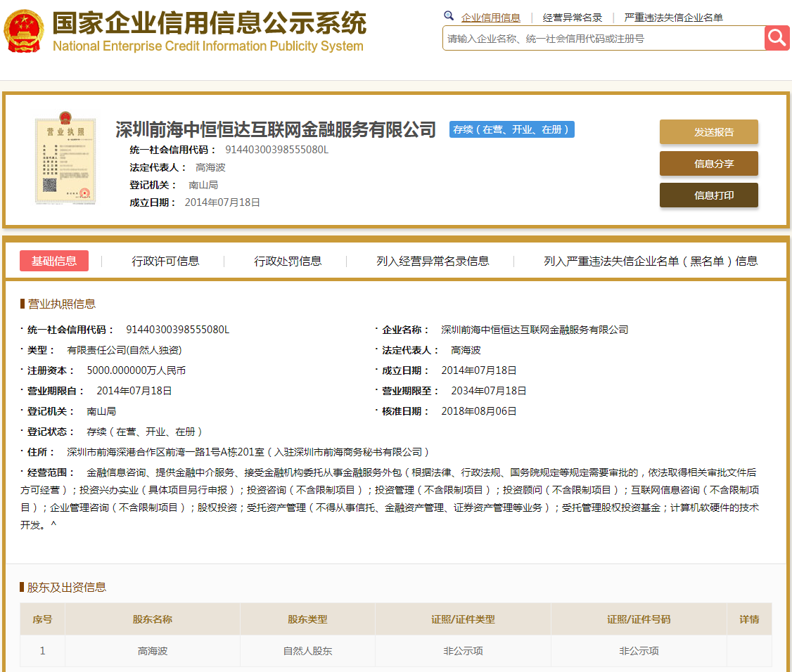This screenshot has height=672, width=792.
Task: Click the red search magnifier button
Action: pos(777,38)
